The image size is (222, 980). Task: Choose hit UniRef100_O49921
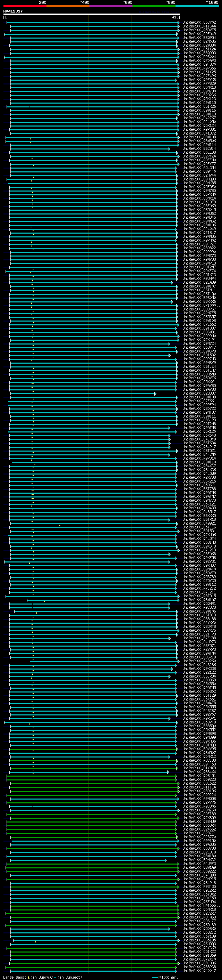199,524
